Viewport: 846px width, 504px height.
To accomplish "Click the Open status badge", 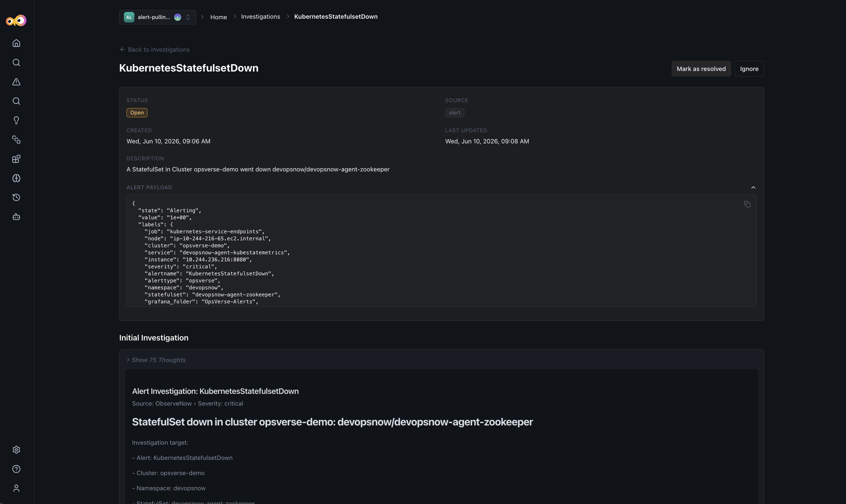I will click(x=137, y=113).
